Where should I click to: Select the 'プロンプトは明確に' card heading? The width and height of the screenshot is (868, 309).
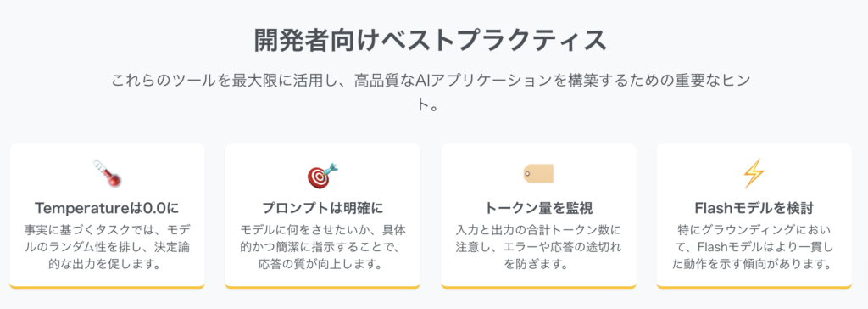(x=322, y=209)
